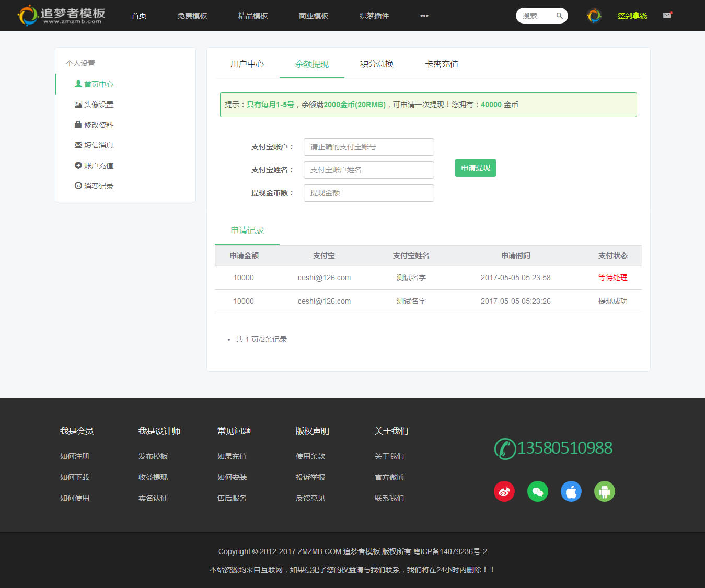Expand the three-dots more menu in navbar

point(424,16)
